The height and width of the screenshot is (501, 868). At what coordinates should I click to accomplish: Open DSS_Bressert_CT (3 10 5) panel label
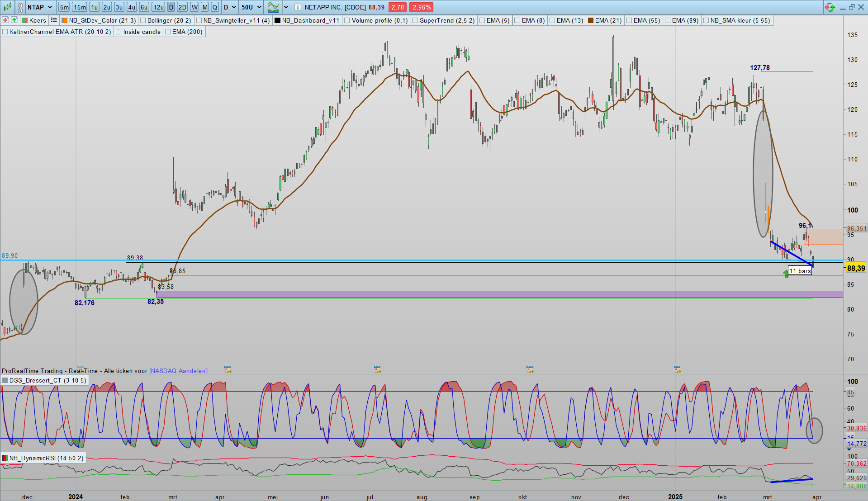pos(44,380)
